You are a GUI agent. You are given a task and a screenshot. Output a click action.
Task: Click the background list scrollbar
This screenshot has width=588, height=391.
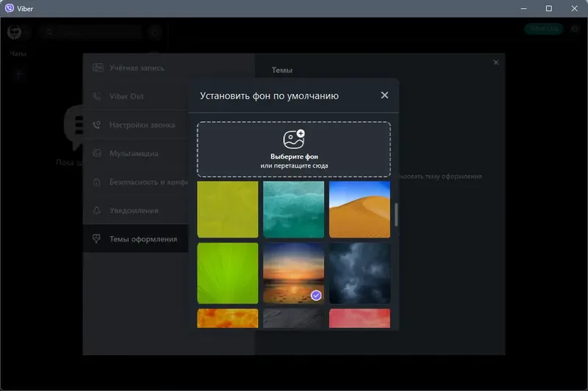coord(396,215)
